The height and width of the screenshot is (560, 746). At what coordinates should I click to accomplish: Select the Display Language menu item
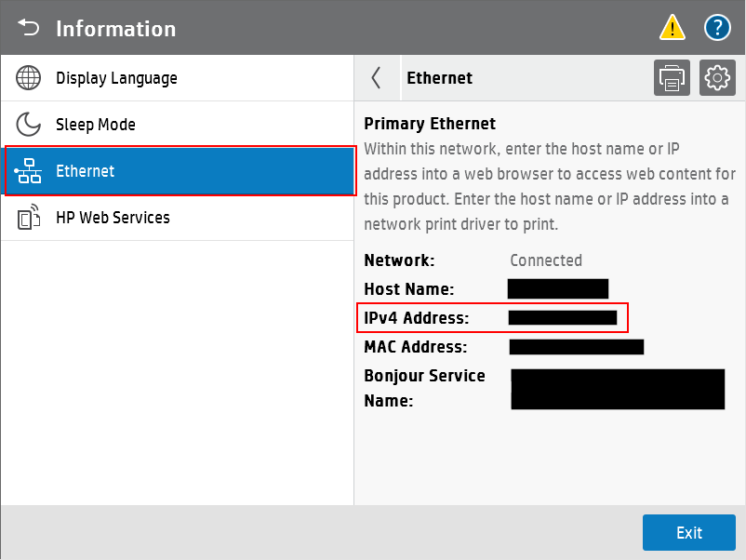click(116, 78)
